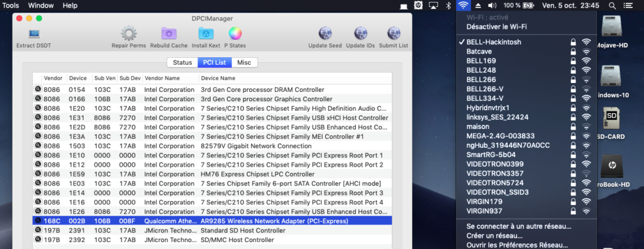
Task: Select the checked BELL-Hackintosh network
Action: pyautogui.click(x=526, y=42)
